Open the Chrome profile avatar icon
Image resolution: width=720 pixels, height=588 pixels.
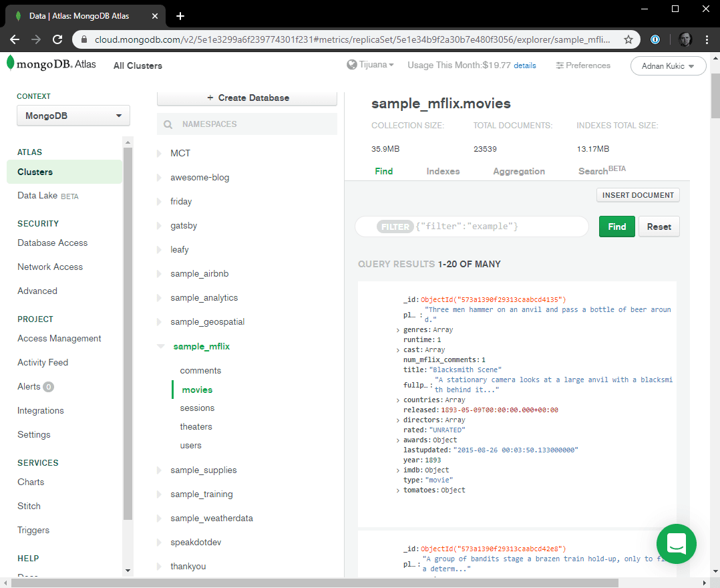tap(685, 39)
